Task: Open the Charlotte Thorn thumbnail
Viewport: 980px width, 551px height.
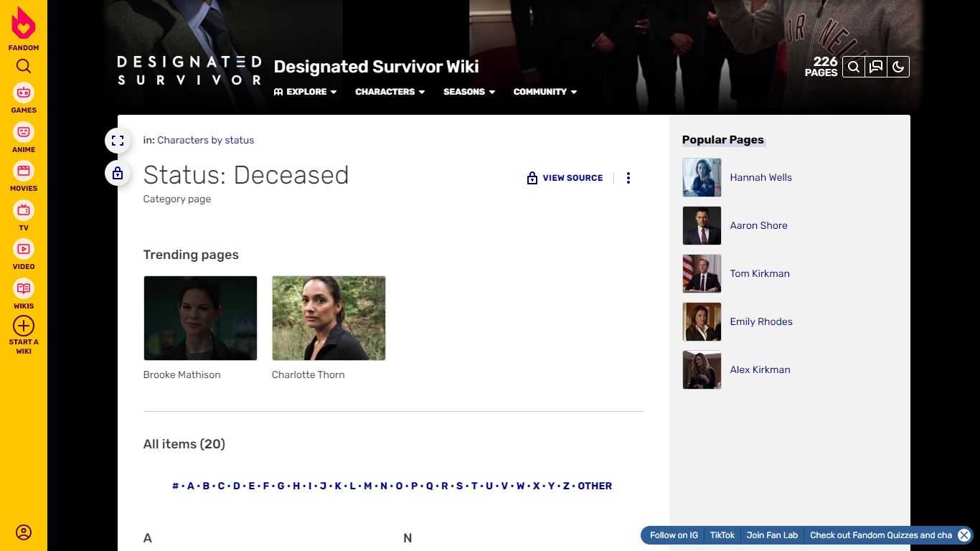Action: coord(329,318)
